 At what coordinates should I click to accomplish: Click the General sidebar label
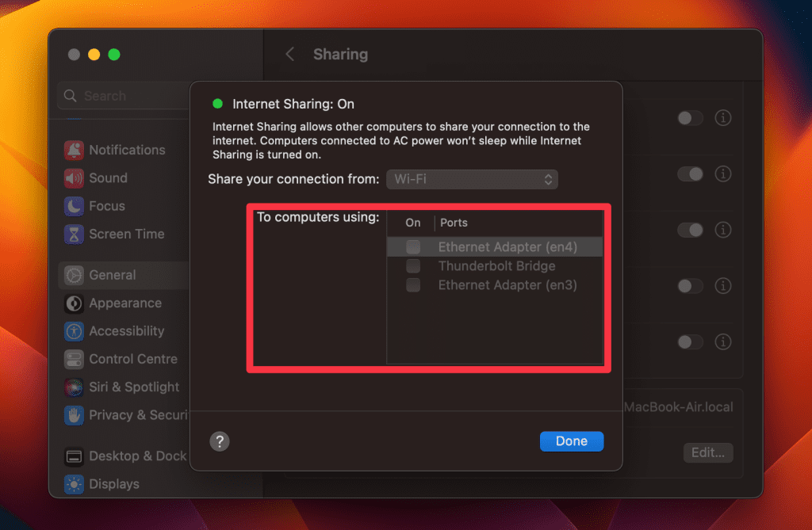(113, 276)
